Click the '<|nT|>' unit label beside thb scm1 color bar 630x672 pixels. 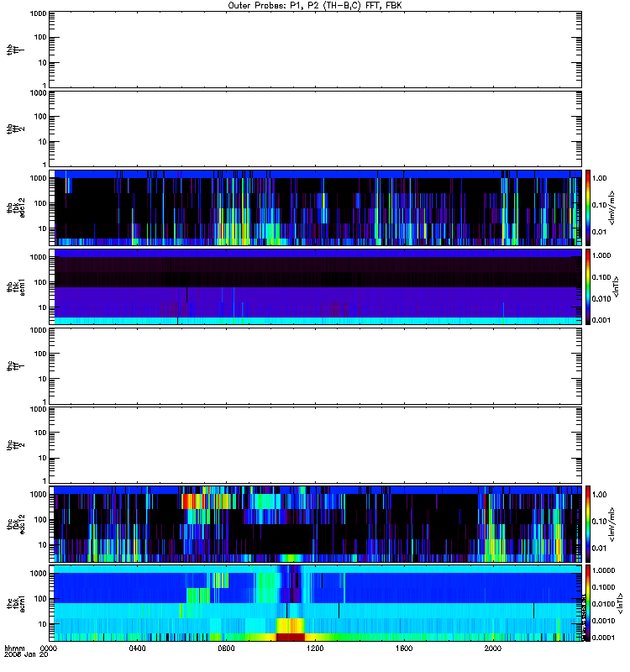point(617,286)
